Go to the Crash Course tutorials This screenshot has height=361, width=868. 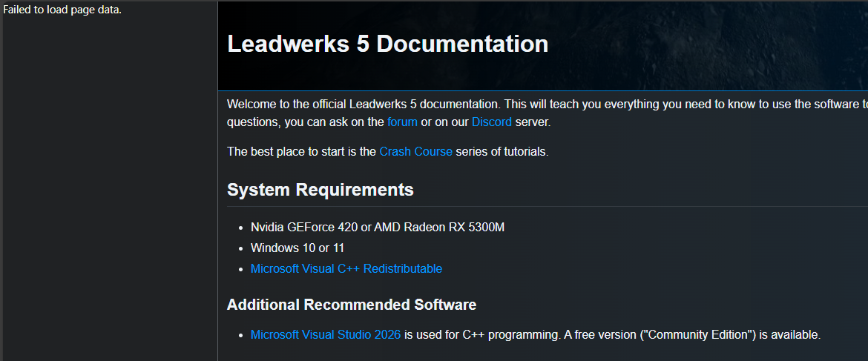pos(415,151)
